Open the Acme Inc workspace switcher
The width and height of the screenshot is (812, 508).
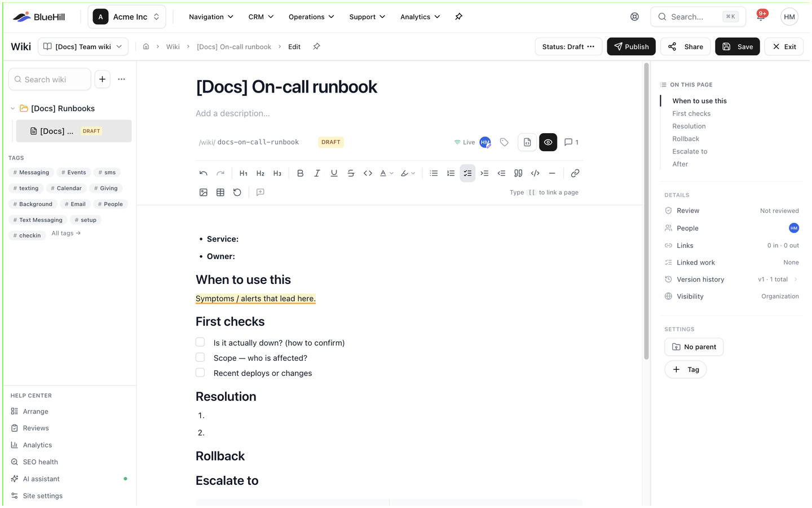pyautogui.click(x=127, y=17)
